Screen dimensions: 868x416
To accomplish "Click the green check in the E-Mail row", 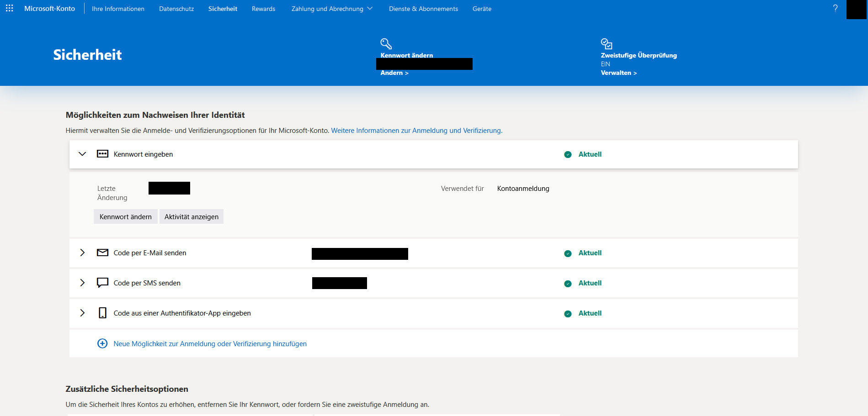I will (568, 253).
